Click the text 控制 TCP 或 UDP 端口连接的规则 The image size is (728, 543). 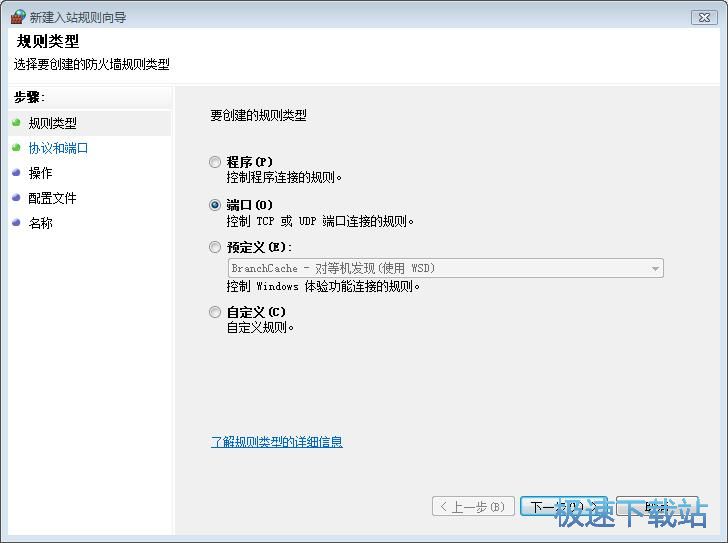320,221
